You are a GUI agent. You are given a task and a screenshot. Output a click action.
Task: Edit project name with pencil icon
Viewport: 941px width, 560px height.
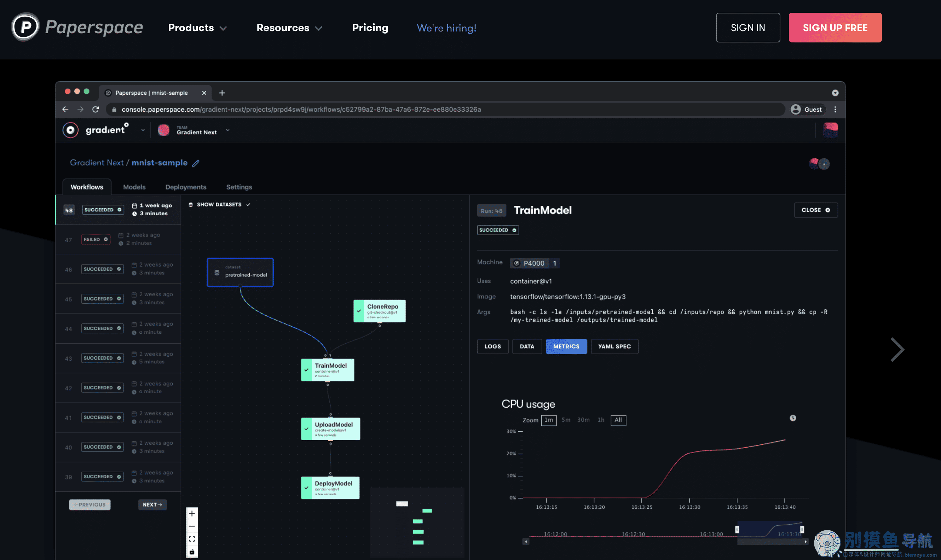[196, 163]
